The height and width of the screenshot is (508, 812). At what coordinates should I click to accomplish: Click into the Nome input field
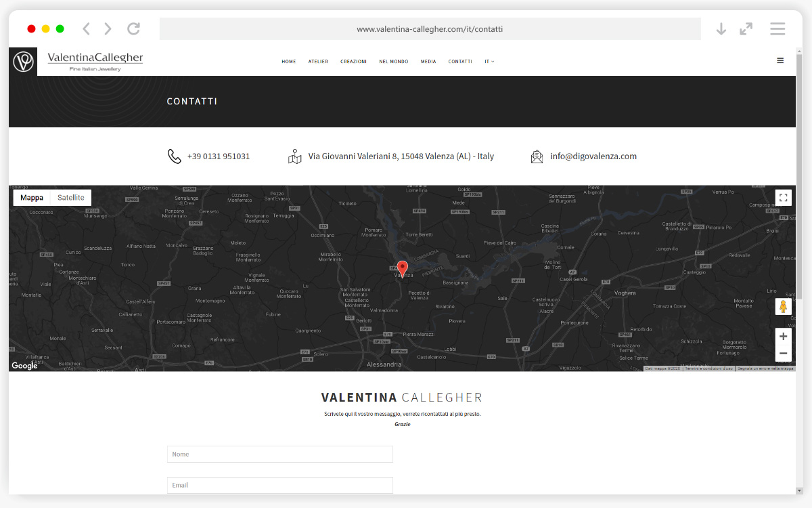[x=279, y=454]
